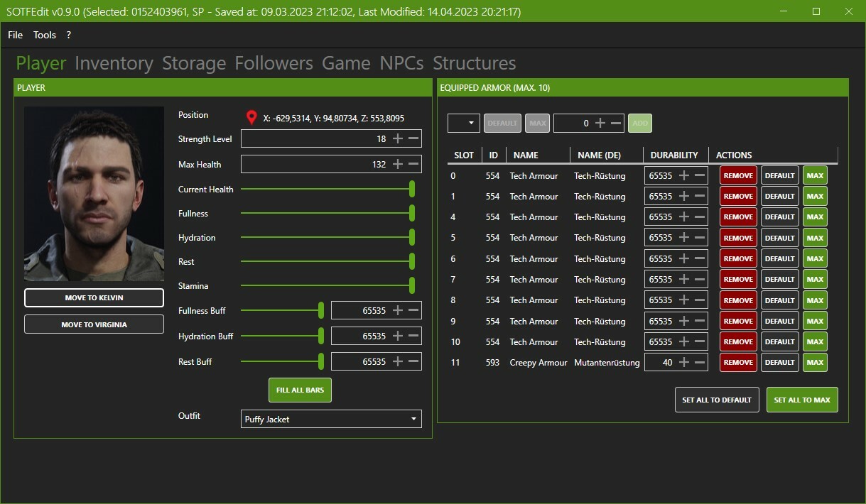The image size is (866, 504).
Task: Open the Outfit Puffy Jacket dropdown
Action: coord(331,419)
